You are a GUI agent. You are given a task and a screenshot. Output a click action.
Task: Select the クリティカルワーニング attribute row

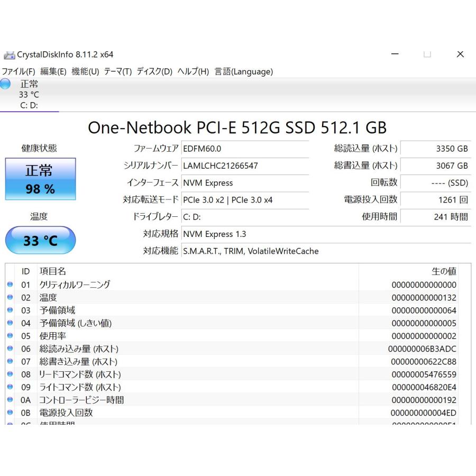click(x=232, y=285)
